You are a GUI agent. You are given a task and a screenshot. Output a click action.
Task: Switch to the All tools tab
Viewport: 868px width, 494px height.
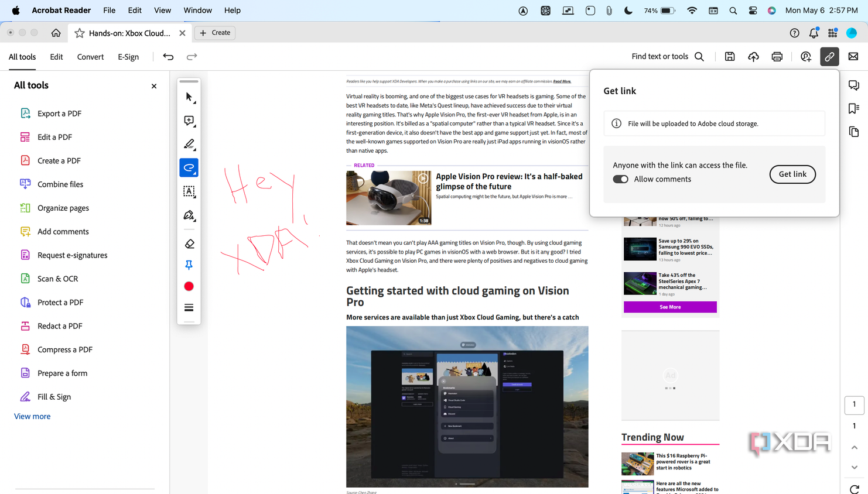pyautogui.click(x=22, y=57)
